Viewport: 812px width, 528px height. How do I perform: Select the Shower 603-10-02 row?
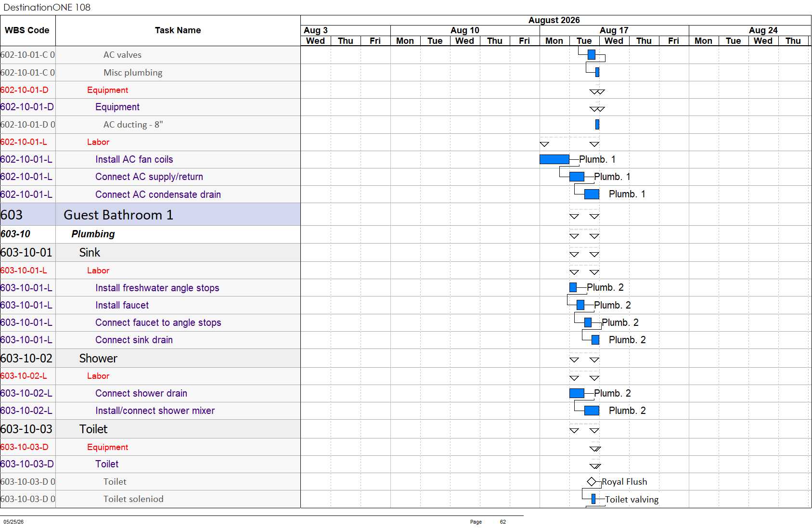coord(150,359)
